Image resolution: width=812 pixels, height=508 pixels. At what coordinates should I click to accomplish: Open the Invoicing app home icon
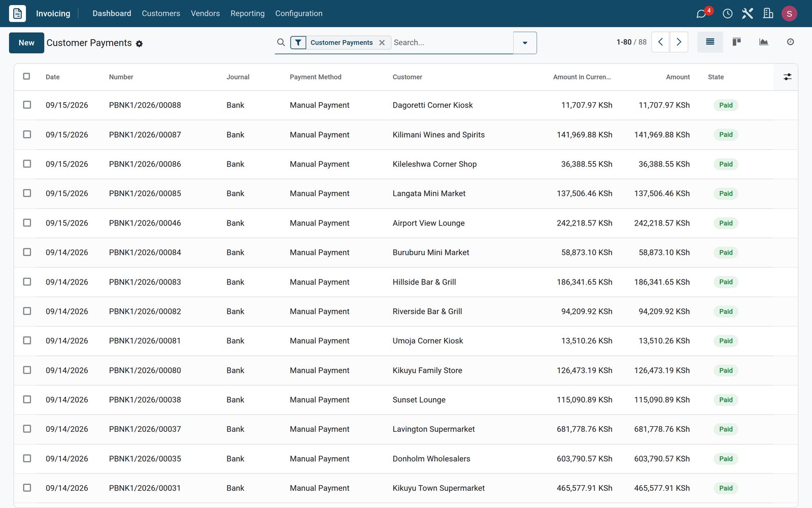[x=17, y=13]
